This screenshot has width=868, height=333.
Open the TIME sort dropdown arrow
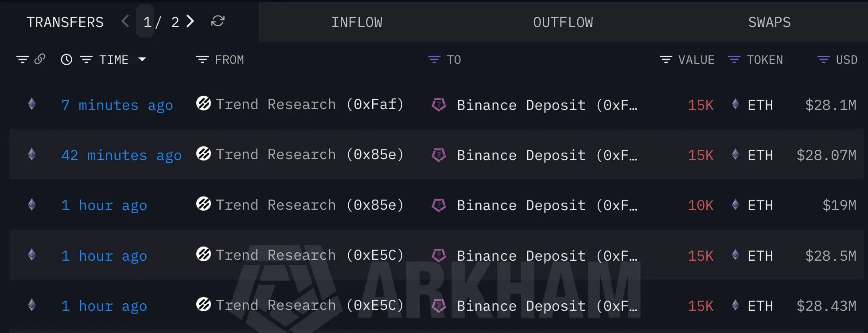click(x=143, y=59)
